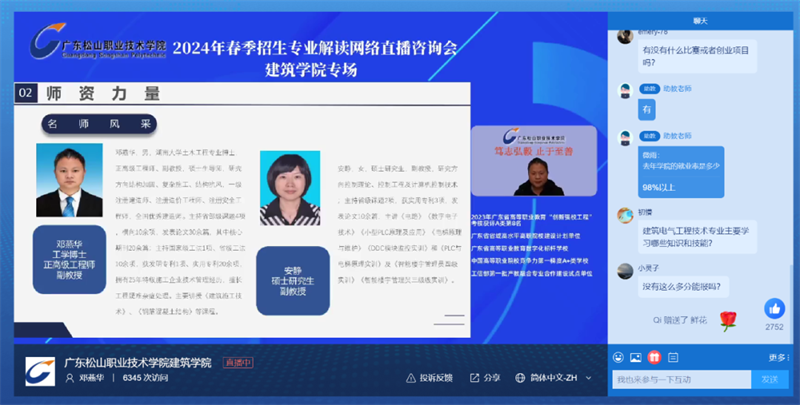Click the Qi 赠送了 鲜花 notice
Screen dimensions: 800x405
[680, 320]
